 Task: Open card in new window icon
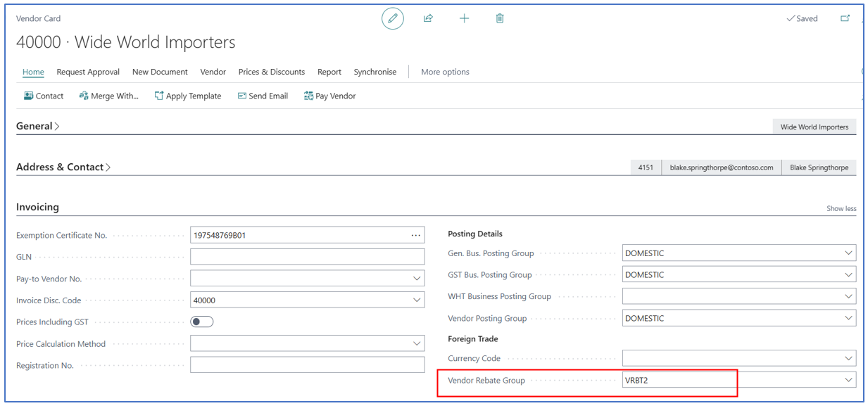[x=845, y=19]
